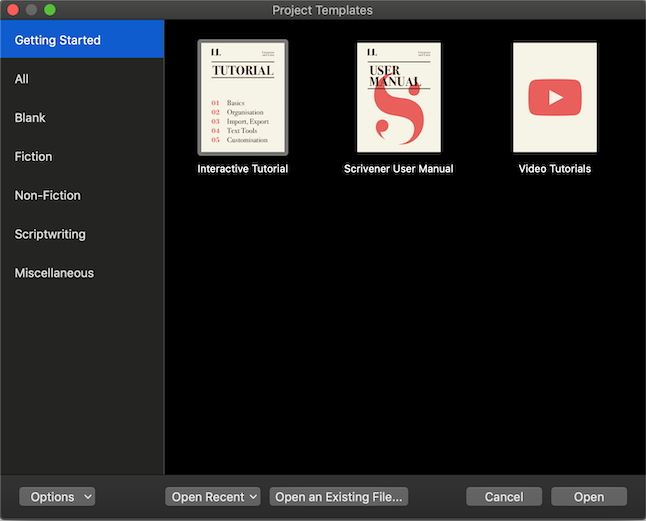Switch to the Fiction category
This screenshot has width=646, height=521.
[x=82, y=157]
